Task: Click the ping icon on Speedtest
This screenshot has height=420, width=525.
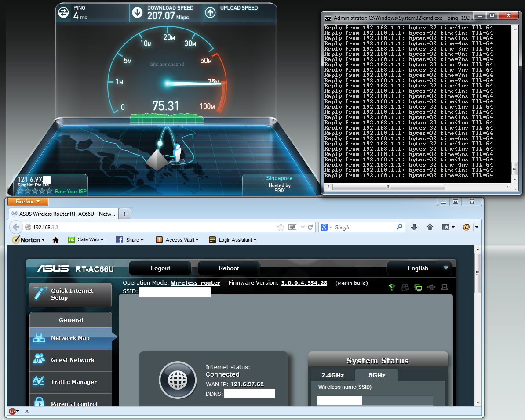Action: pos(63,13)
